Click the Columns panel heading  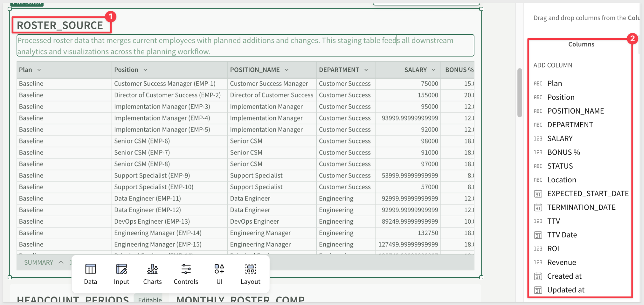coord(581,44)
